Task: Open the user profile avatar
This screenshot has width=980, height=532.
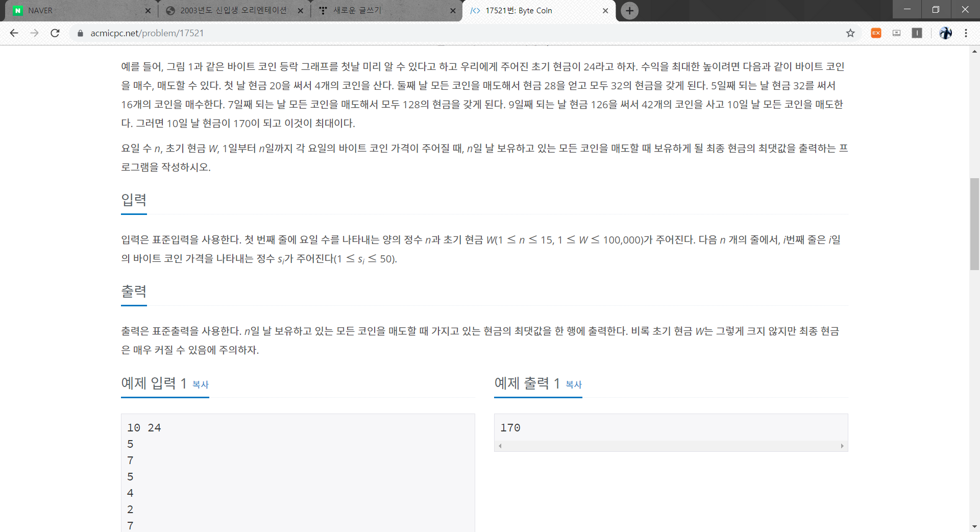Action: click(x=946, y=33)
